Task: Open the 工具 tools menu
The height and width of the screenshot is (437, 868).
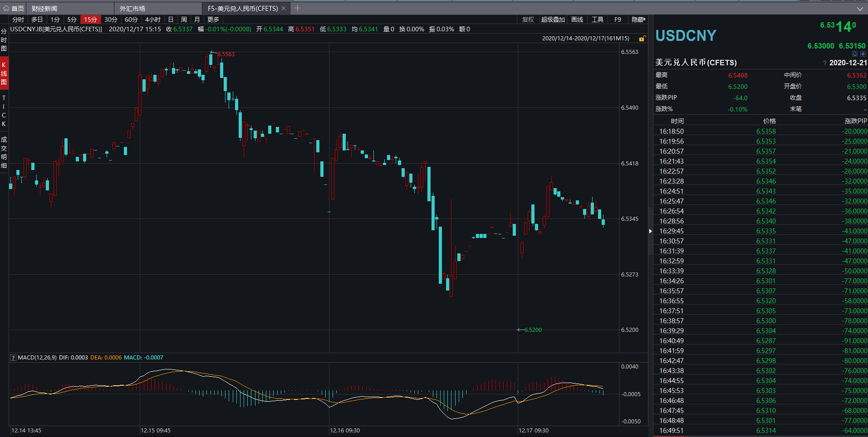Action: coord(598,19)
